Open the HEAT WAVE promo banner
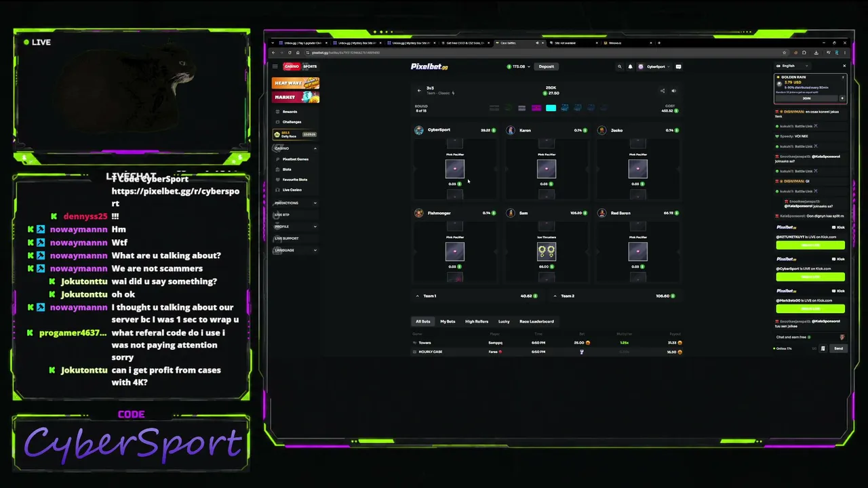The width and height of the screenshot is (868, 488). click(296, 83)
